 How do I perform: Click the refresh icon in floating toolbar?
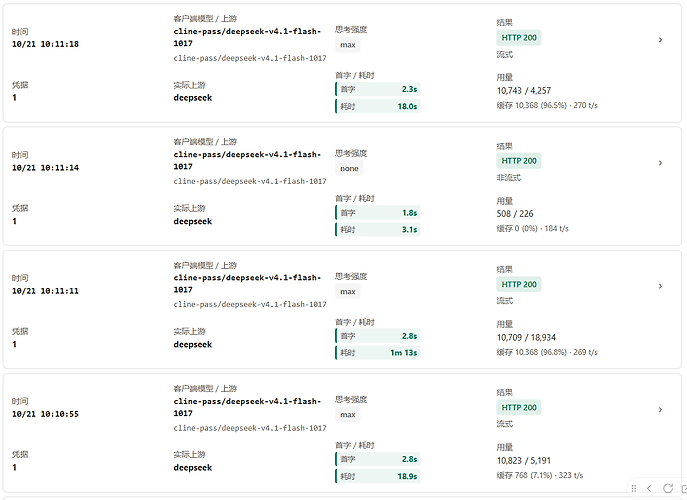click(668, 488)
